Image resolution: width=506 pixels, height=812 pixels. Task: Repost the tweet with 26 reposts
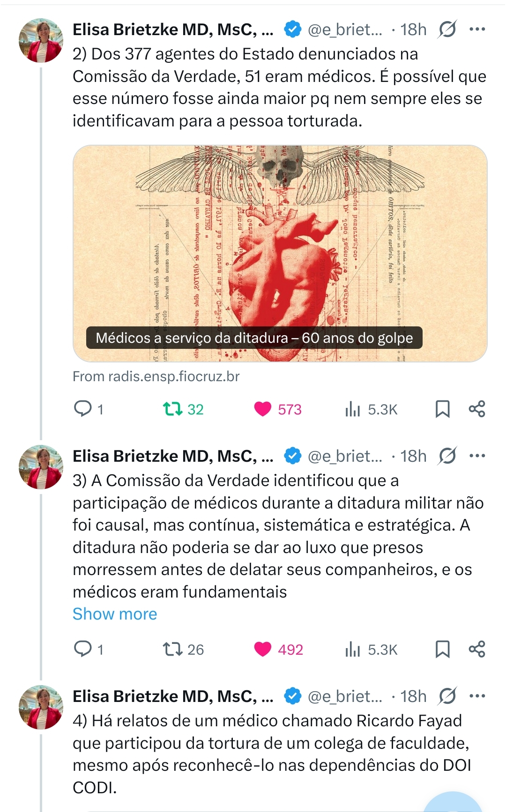click(172, 649)
